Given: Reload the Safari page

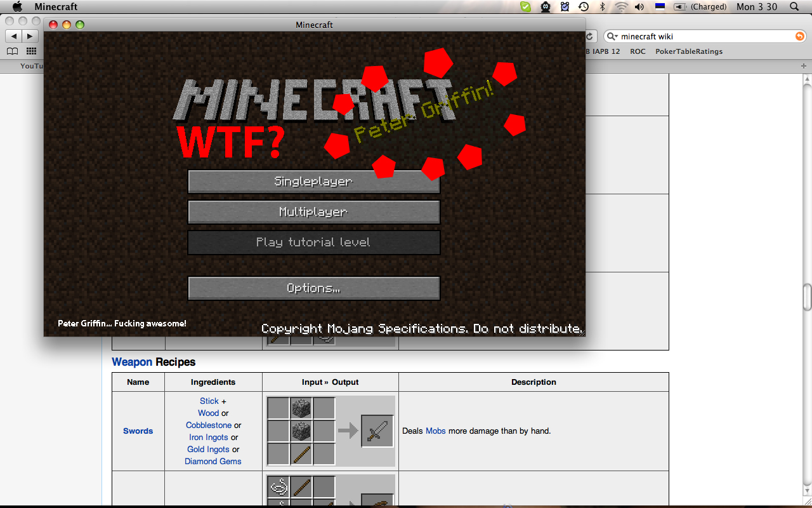Looking at the screenshot, I should [x=590, y=36].
